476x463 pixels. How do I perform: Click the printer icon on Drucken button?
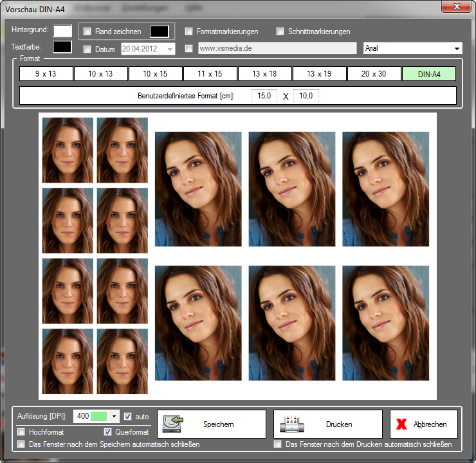point(291,424)
